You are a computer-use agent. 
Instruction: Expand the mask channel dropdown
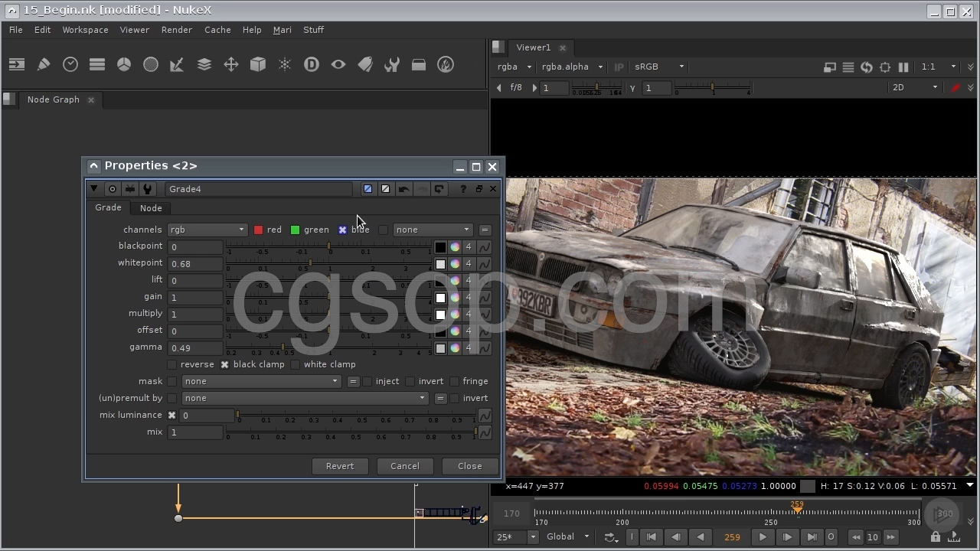click(x=261, y=381)
